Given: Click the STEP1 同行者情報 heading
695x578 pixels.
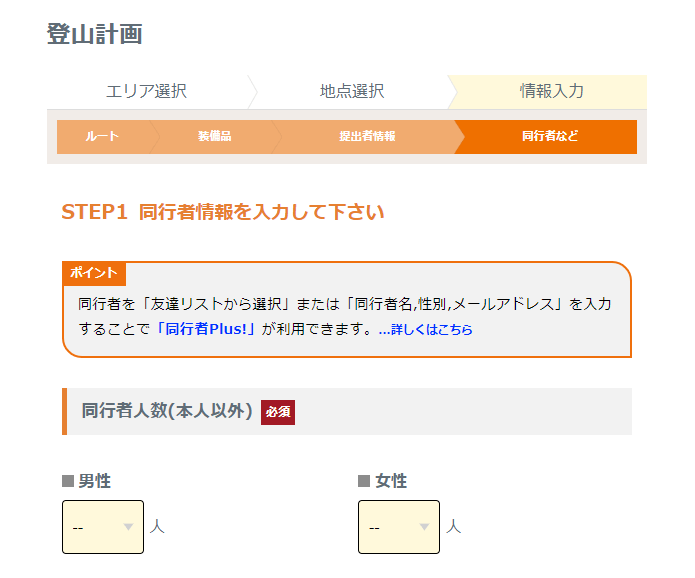Looking at the screenshot, I should tap(223, 212).
